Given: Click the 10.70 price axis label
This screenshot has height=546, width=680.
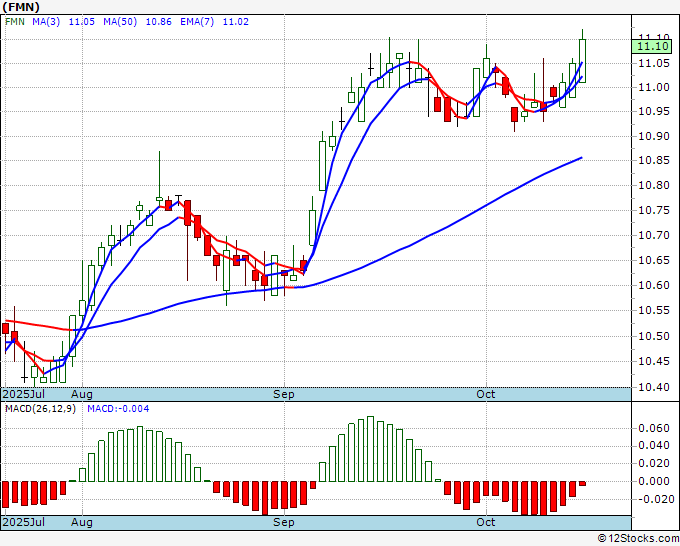Looking at the screenshot, I should (654, 235).
